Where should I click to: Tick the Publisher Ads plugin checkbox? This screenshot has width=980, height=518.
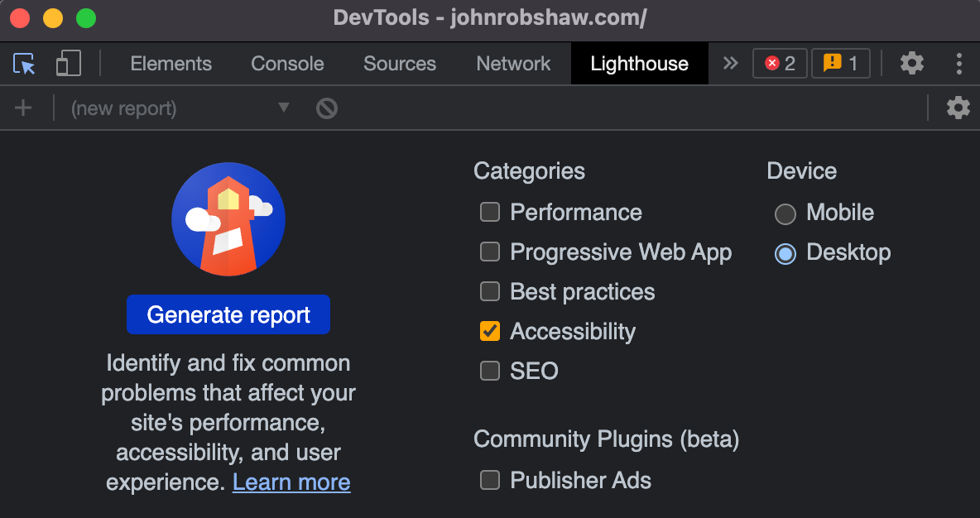(x=490, y=481)
